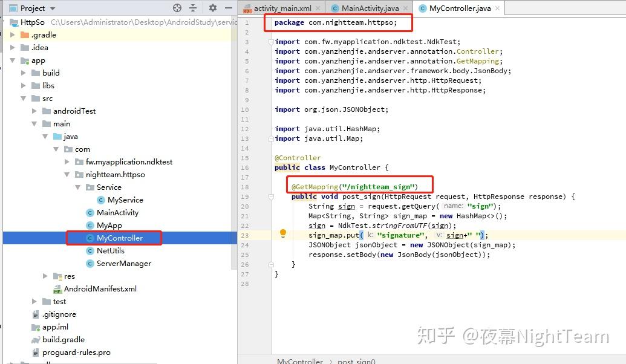Click the Hide panel minus icon
This screenshot has width=626, height=364.
pos(227,8)
